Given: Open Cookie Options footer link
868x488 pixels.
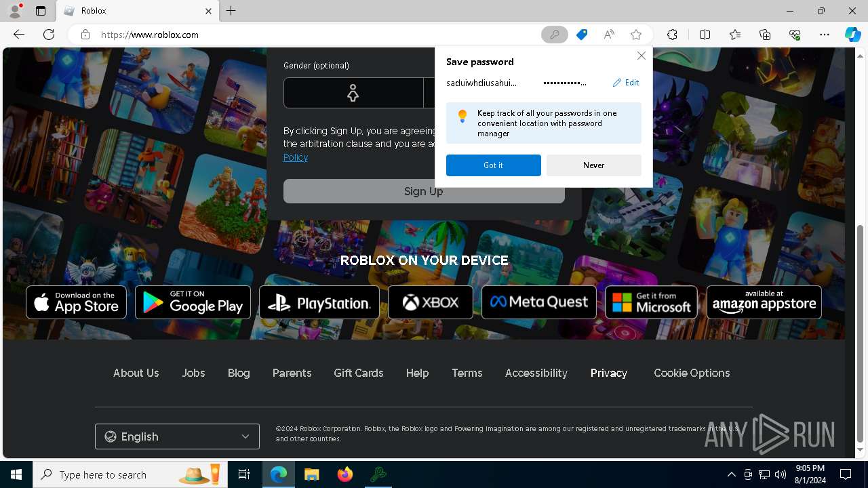Looking at the screenshot, I should pos(692,373).
